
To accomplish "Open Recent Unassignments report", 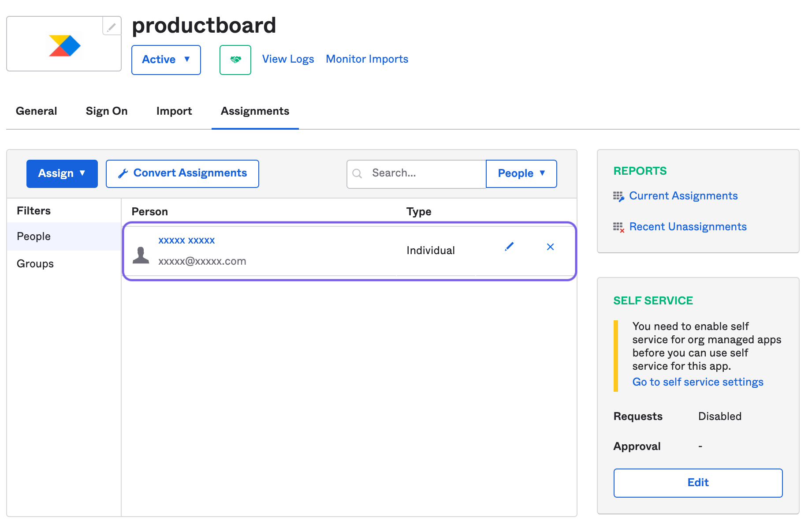I will click(x=688, y=227).
